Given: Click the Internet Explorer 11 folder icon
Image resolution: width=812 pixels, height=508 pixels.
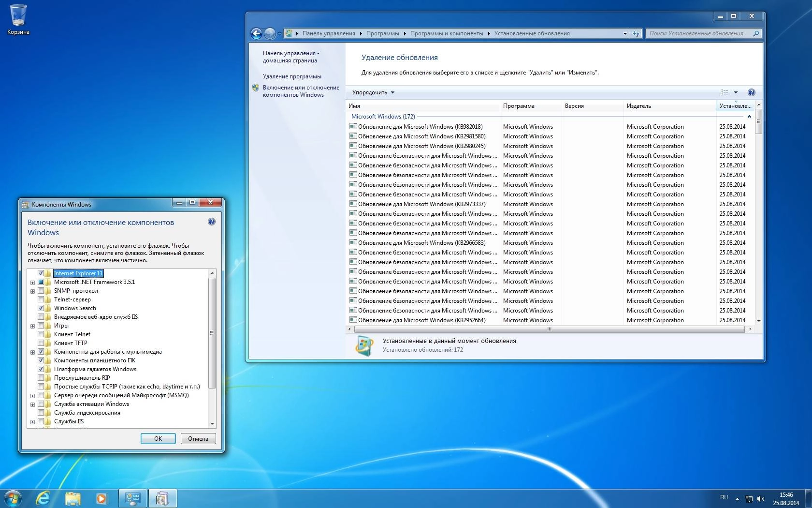Looking at the screenshot, I should 48,273.
